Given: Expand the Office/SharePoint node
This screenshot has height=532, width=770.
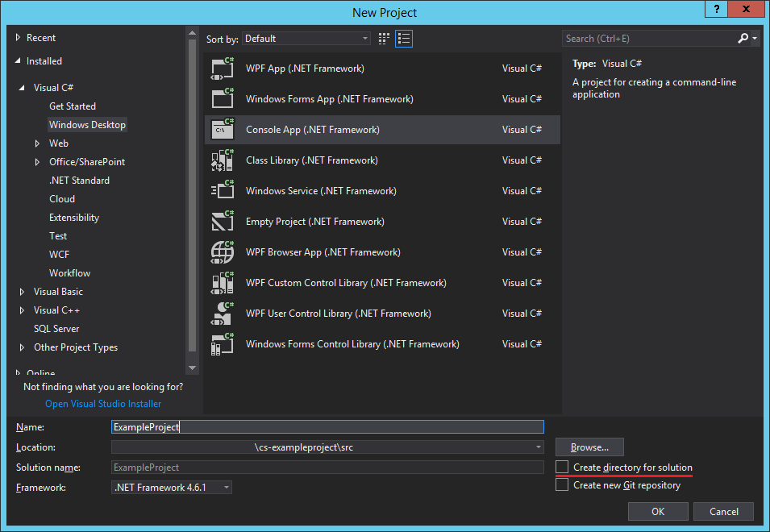Looking at the screenshot, I should coord(37,162).
